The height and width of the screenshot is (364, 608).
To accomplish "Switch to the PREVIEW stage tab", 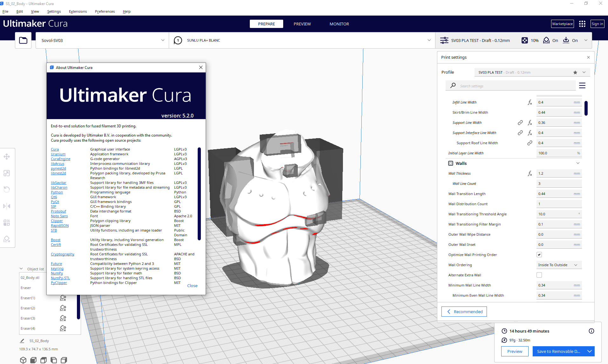I will coord(302,24).
